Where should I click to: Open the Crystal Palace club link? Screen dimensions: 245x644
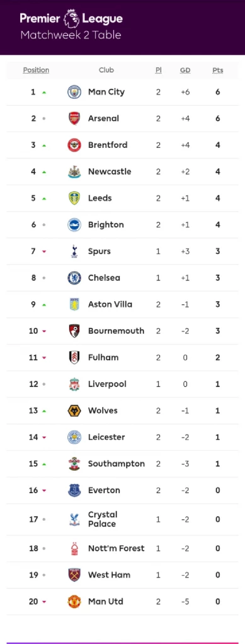click(x=103, y=519)
